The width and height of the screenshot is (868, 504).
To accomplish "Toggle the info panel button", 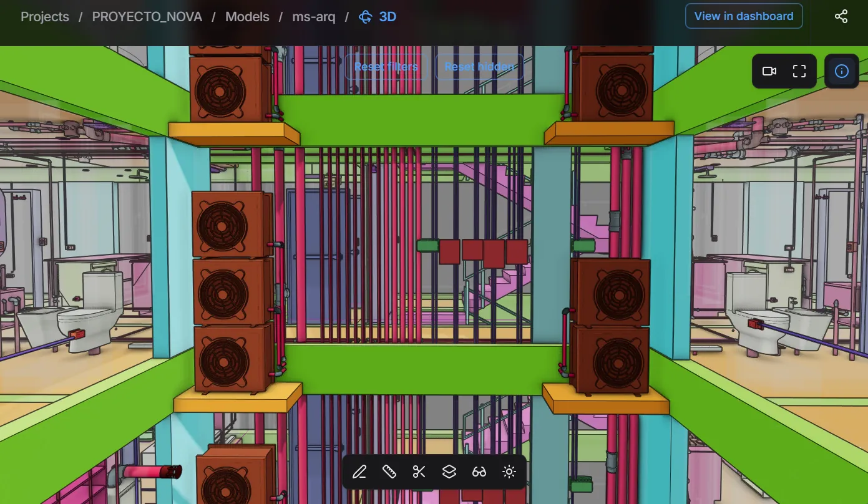I will [842, 71].
